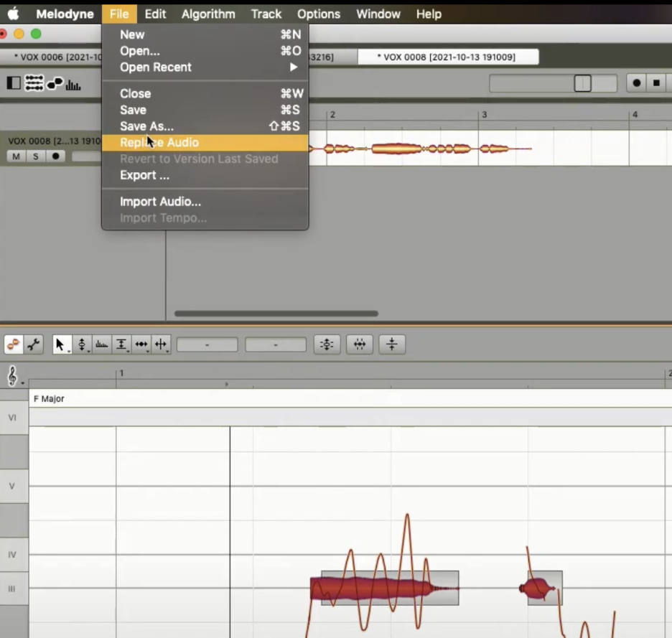Open the wrench settings tool icon
Screen dimensions: 672x638
[x=34, y=344]
